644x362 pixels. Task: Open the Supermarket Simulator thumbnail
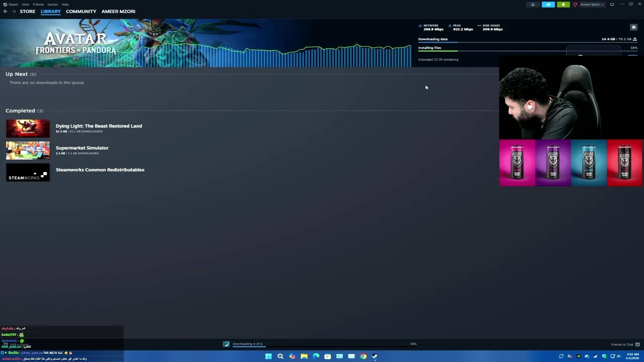pos(28,150)
